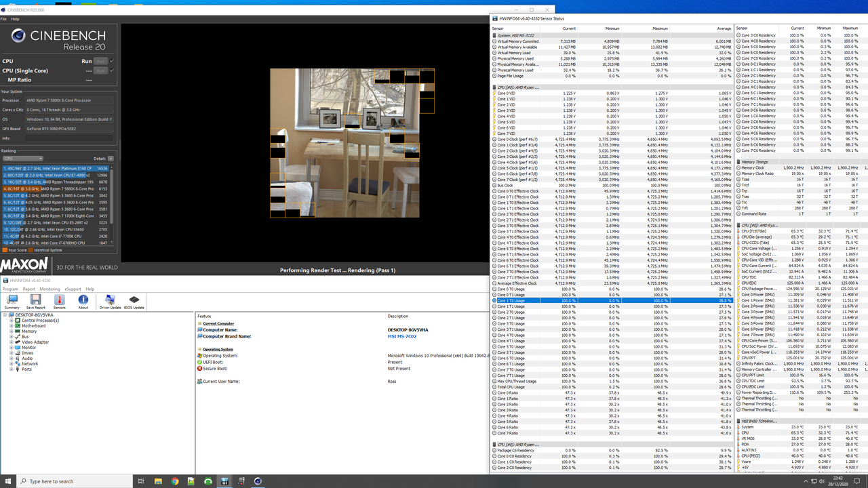868x488 pixels.
Task: Select the Audio tree item in HWiNFO
Action: pyautogui.click(x=26, y=358)
